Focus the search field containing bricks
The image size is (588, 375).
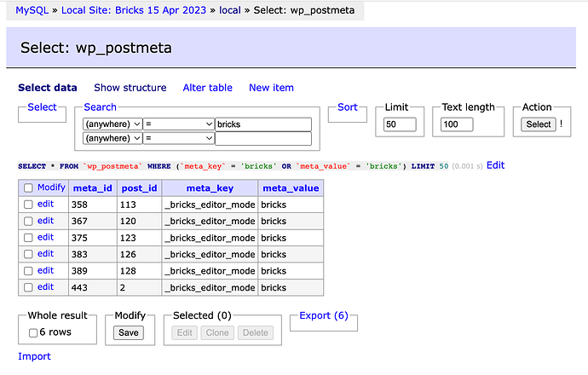263,124
